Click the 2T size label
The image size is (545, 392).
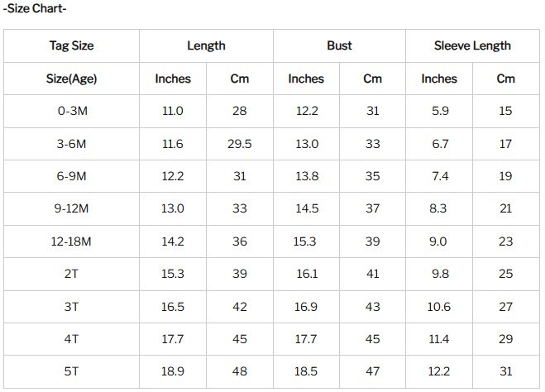tap(71, 274)
